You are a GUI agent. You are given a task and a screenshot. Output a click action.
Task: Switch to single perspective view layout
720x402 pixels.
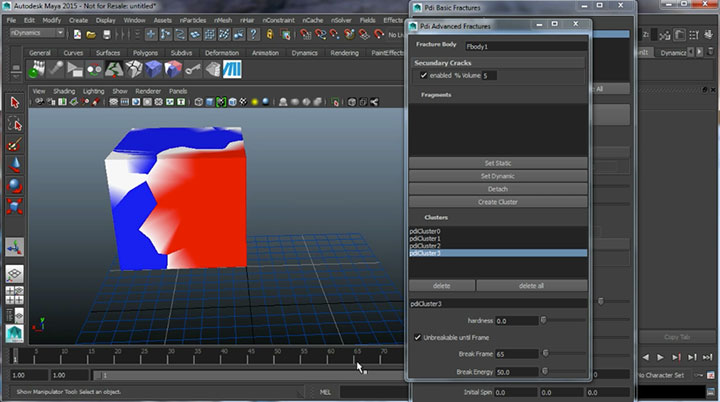pos(15,274)
